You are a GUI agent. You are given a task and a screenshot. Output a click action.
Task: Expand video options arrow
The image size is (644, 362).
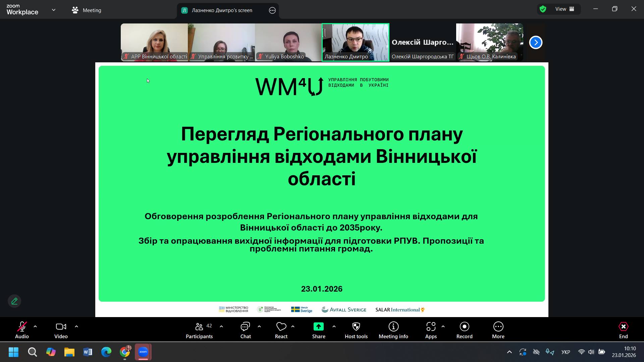click(76, 326)
